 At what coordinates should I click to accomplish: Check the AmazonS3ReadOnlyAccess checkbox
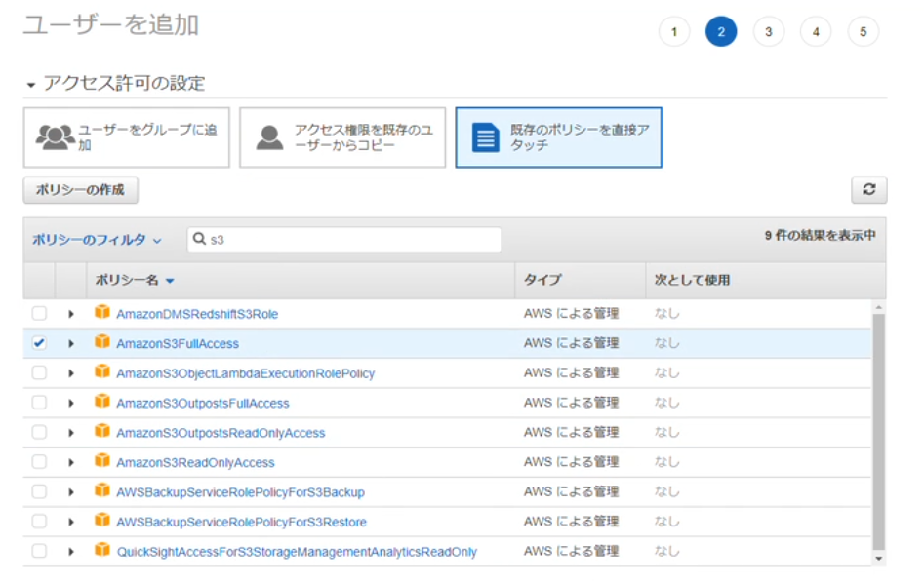pos(39,461)
